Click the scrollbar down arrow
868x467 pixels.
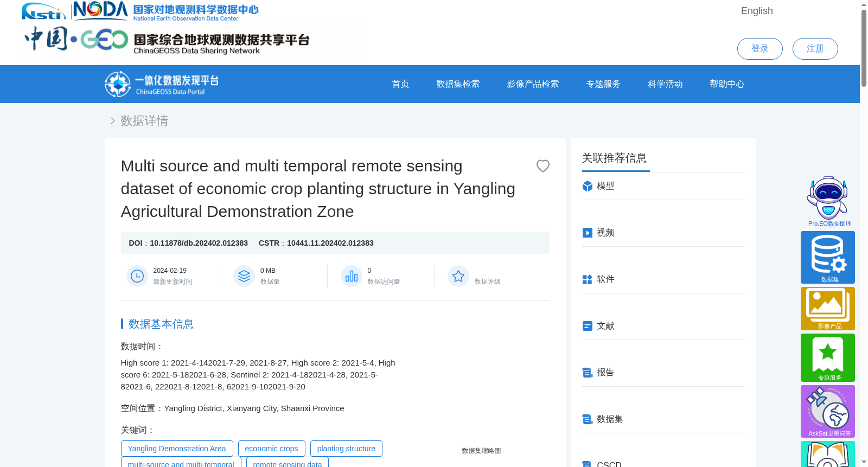point(864,462)
